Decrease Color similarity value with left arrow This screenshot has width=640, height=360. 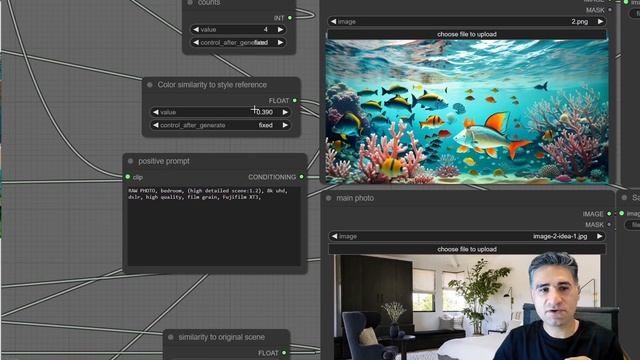coord(156,112)
